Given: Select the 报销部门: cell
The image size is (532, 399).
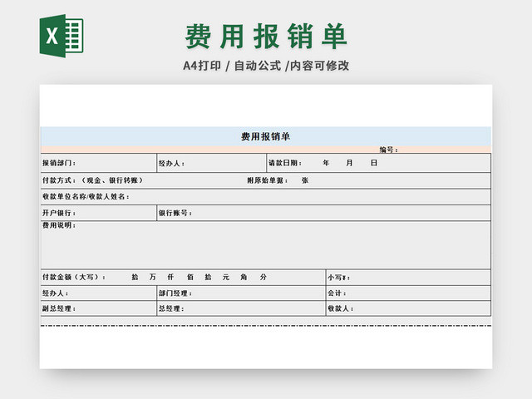Looking at the screenshot, I should [99, 163].
